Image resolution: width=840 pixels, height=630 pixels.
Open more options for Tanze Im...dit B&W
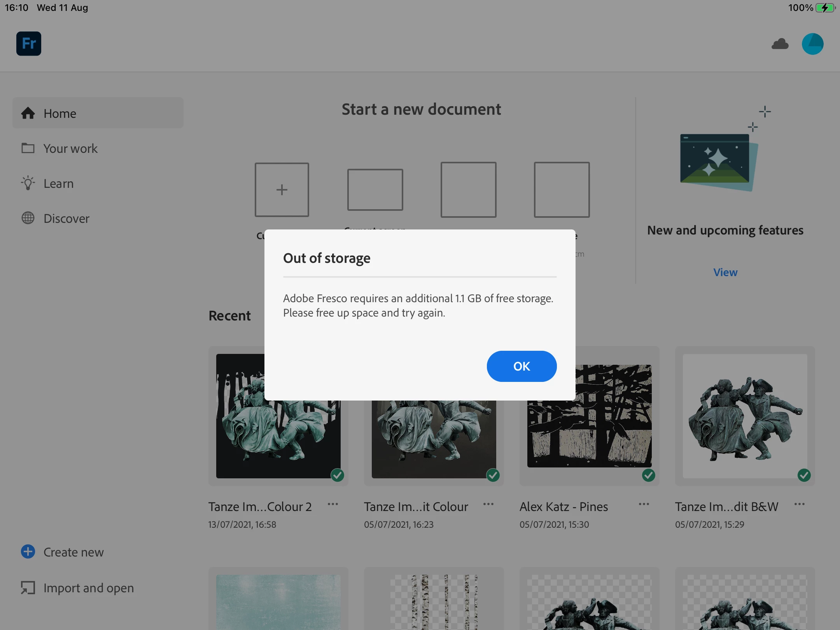pyautogui.click(x=800, y=504)
